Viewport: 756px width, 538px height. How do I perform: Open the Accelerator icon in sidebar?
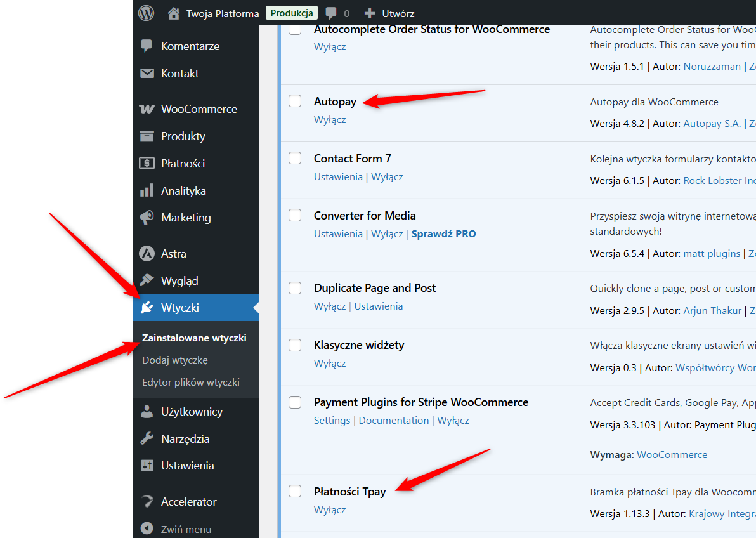click(147, 501)
